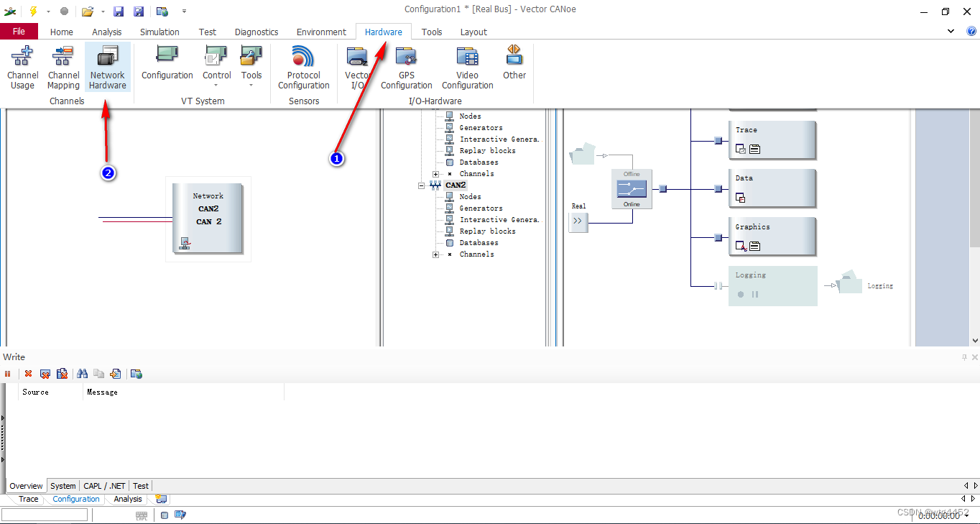980x524 pixels.
Task: Click the disabled Logging block
Action: pos(772,285)
